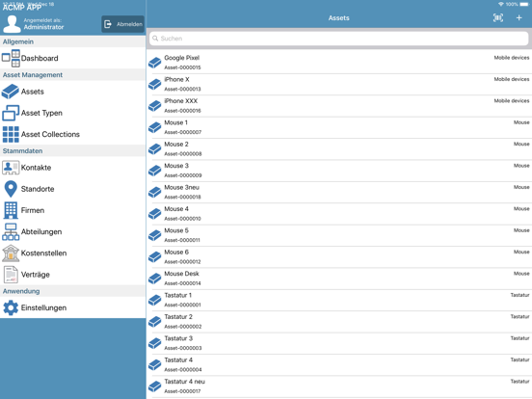Screen dimensions: 532x399
Task: Click Mobile devices type on Google Pixel row
Action: [512, 58]
